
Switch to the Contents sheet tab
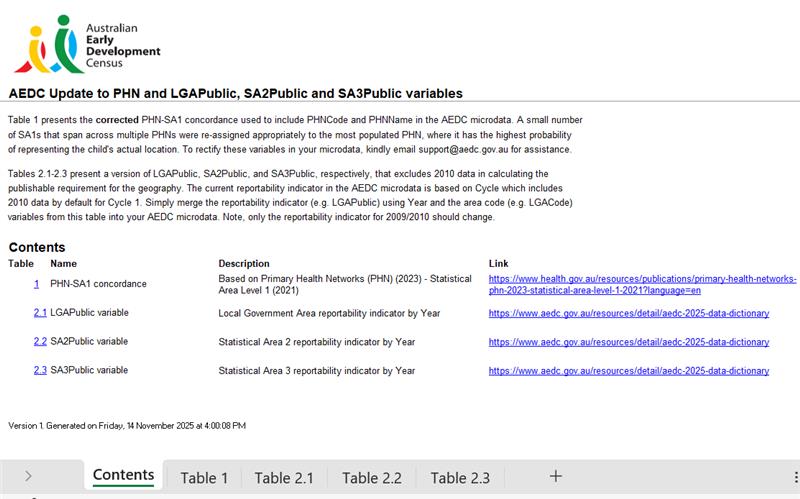123,475
